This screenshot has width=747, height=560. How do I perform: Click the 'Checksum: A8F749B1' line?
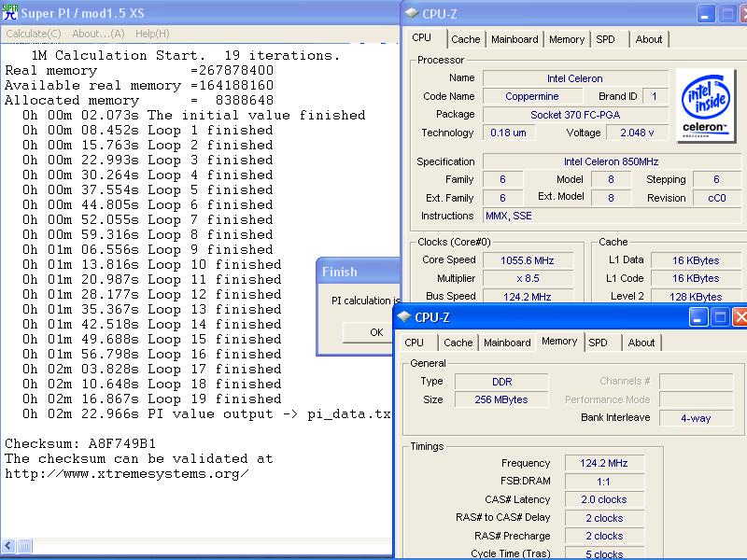pos(80,444)
